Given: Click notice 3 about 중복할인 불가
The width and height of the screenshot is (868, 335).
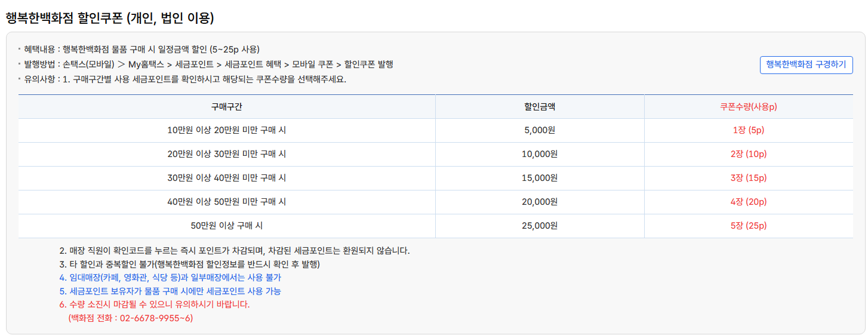Looking at the screenshot, I should coord(190,264).
